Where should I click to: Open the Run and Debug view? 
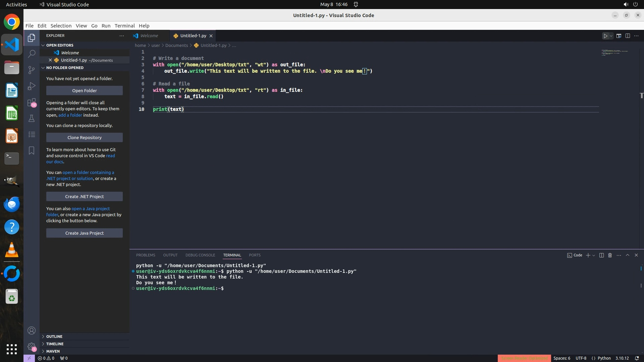click(x=32, y=86)
